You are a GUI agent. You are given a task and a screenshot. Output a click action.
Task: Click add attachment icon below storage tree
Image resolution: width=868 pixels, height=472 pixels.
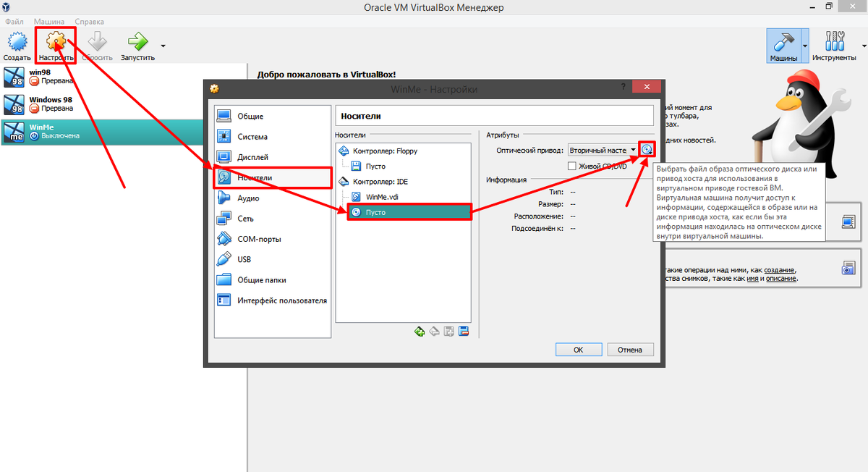tap(449, 332)
